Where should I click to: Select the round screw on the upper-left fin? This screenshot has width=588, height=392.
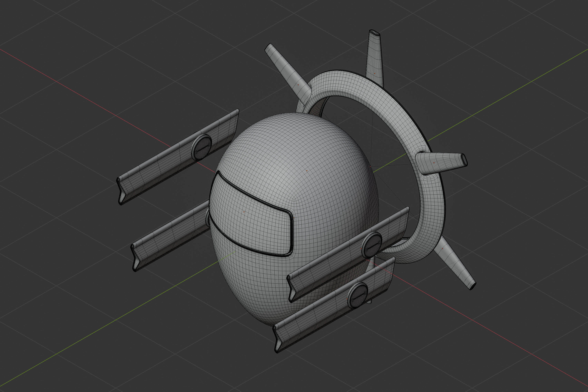[x=201, y=148]
